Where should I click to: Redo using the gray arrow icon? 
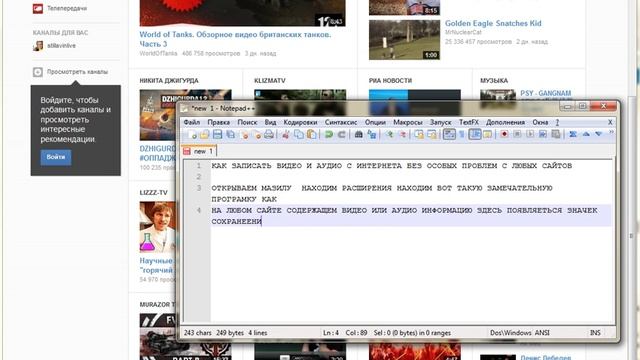341,134
